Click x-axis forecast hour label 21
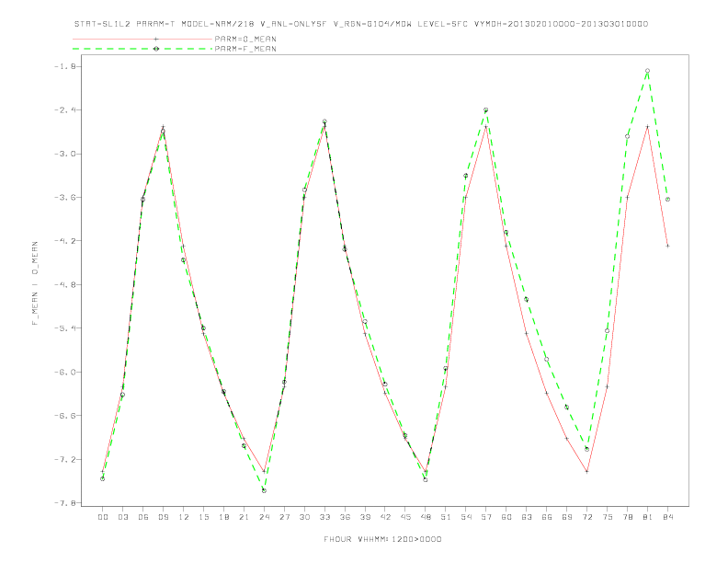 click(x=244, y=517)
